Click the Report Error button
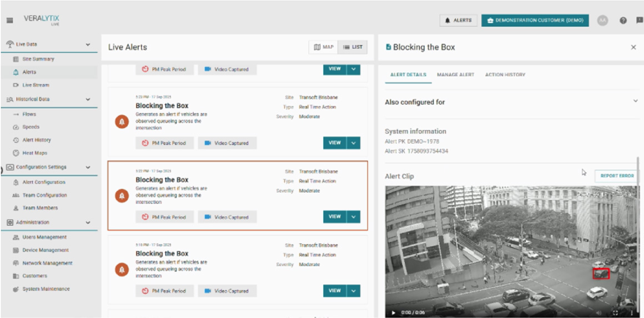Screen dimensions: 644x318 [x=617, y=176]
